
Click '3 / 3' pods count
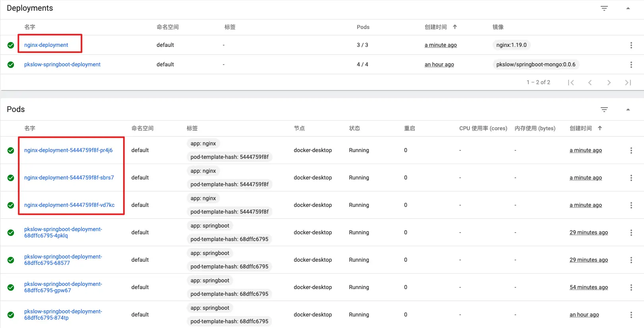click(362, 45)
